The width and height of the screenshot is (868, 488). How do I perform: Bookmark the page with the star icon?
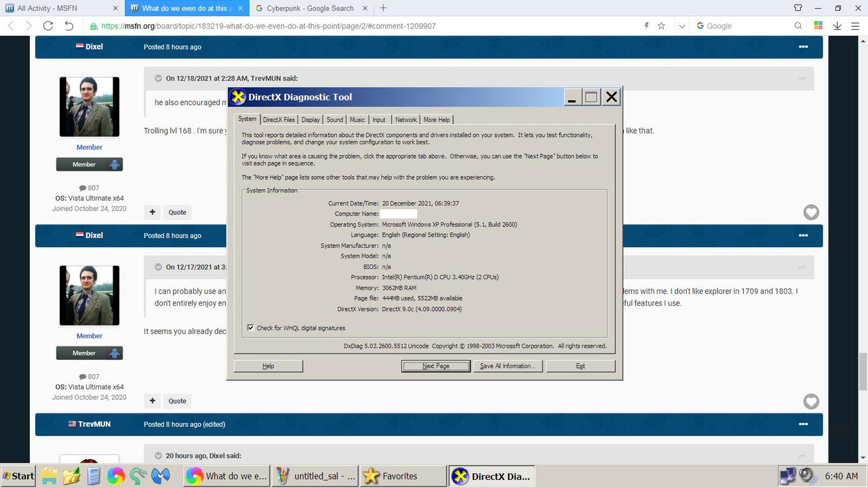click(x=661, y=26)
